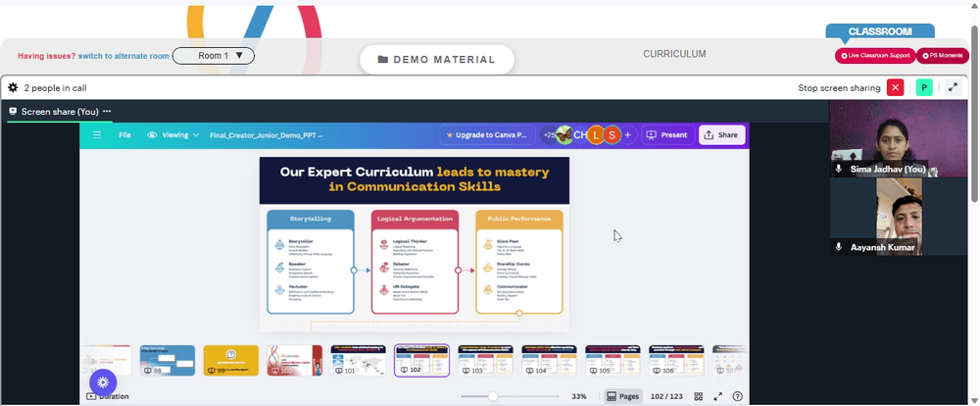Select slide thumbnail 101
The width and height of the screenshot is (980, 406).
pyautogui.click(x=358, y=360)
